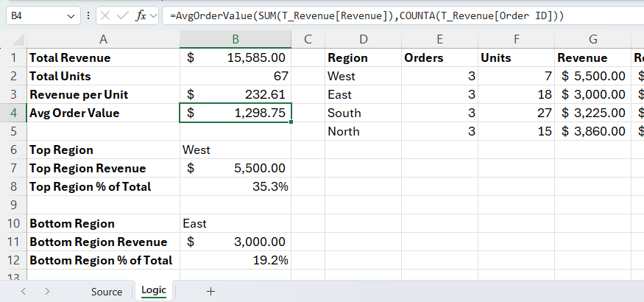
Task: Click the Avg Order Value label
Action: click(x=103, y=113)
